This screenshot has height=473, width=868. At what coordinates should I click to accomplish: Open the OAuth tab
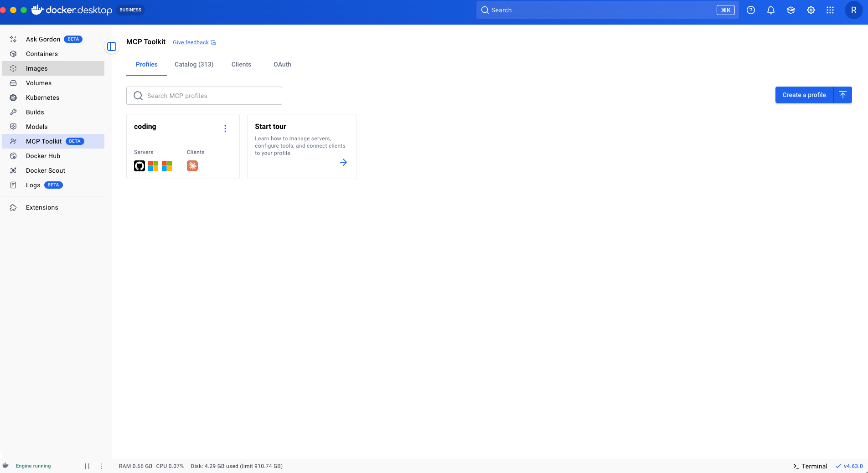[x=282, y=65]
